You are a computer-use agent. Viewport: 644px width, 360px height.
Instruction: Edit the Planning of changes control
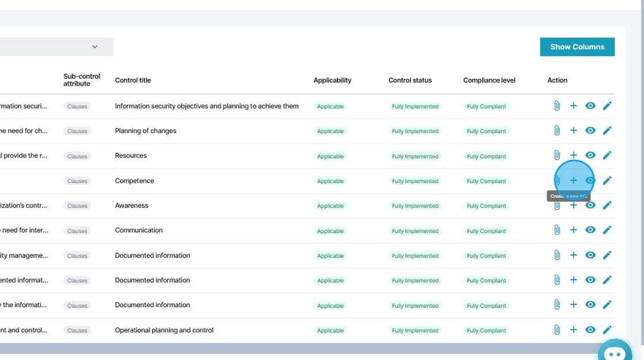pyautogui.click(x=607, y=131)
